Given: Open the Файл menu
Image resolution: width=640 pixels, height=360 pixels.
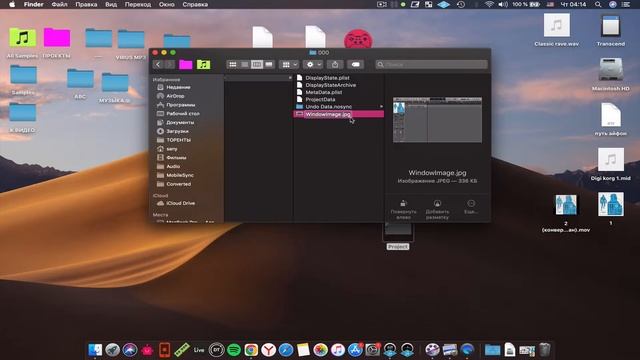Looking at the screenshot, I should coord(59,4).
